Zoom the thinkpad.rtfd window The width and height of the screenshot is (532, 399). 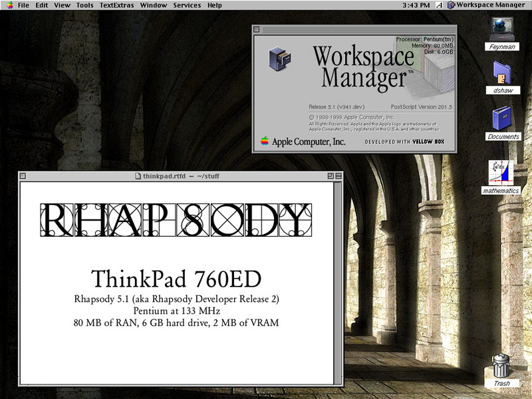click(x=331, y=176)
